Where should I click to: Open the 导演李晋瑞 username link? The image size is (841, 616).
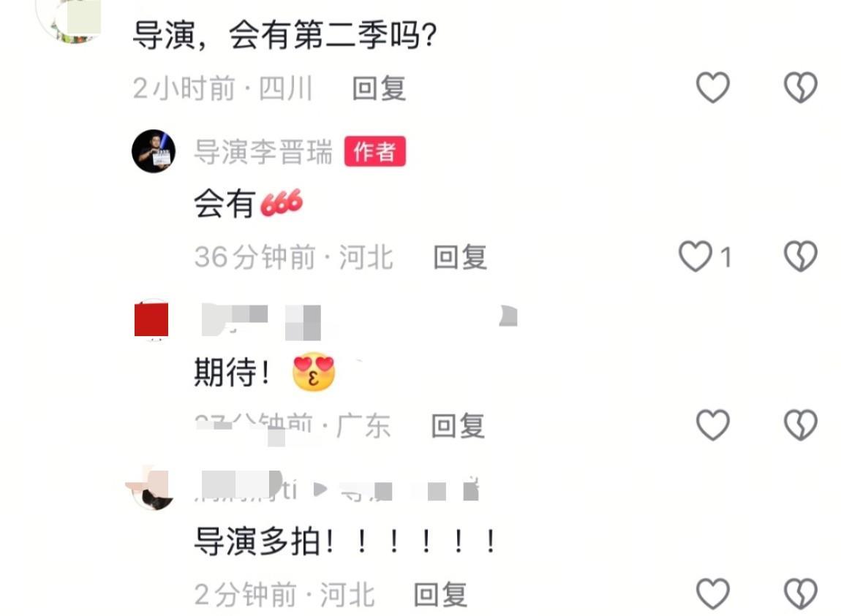pyautogui.click(x=263, y=152)
